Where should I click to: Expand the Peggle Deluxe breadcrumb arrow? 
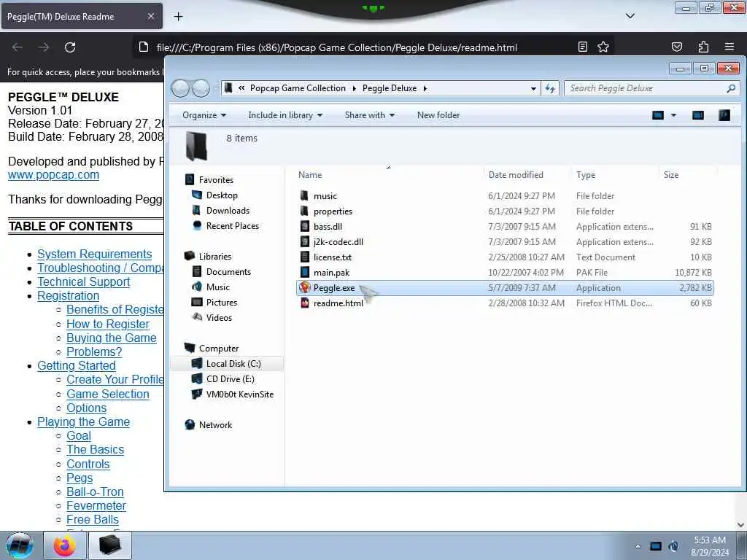[425, 88]
